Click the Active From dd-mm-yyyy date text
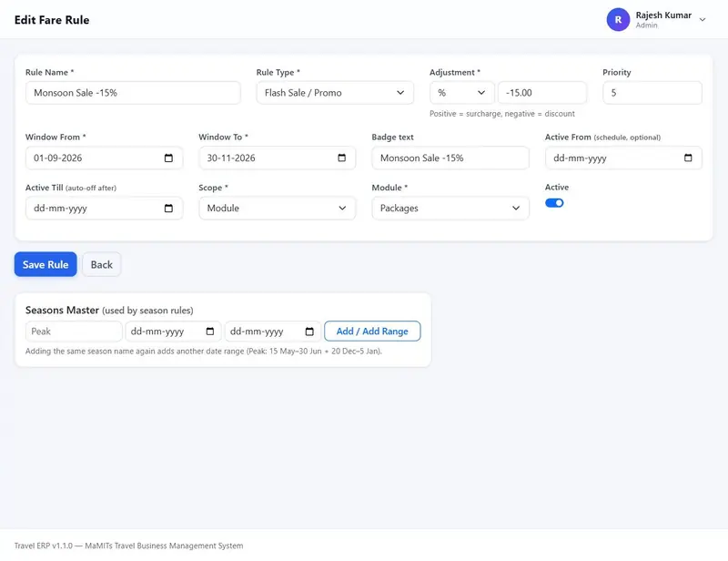This screenshot has height=561, width=728. pos(580,158)
